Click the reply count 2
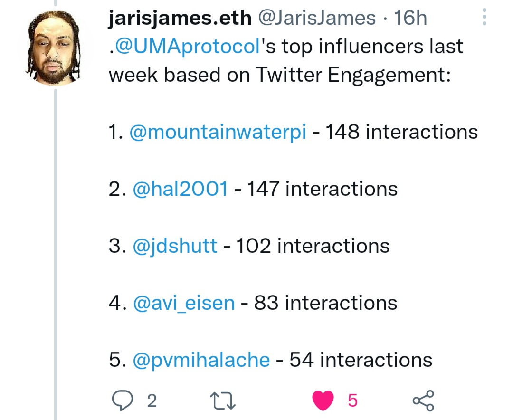Screen dimensions: 513x420 [152, 401]
